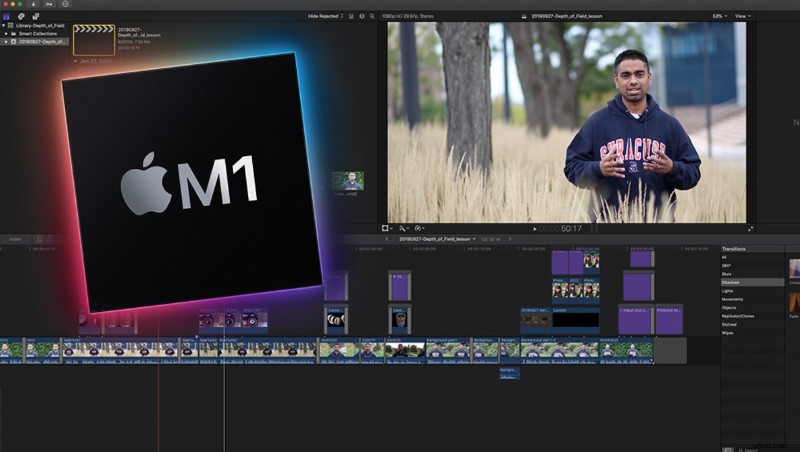Open the enhancement magic wand dropdown
Screen dimensions: 800x452
click(x=404, y=229)
